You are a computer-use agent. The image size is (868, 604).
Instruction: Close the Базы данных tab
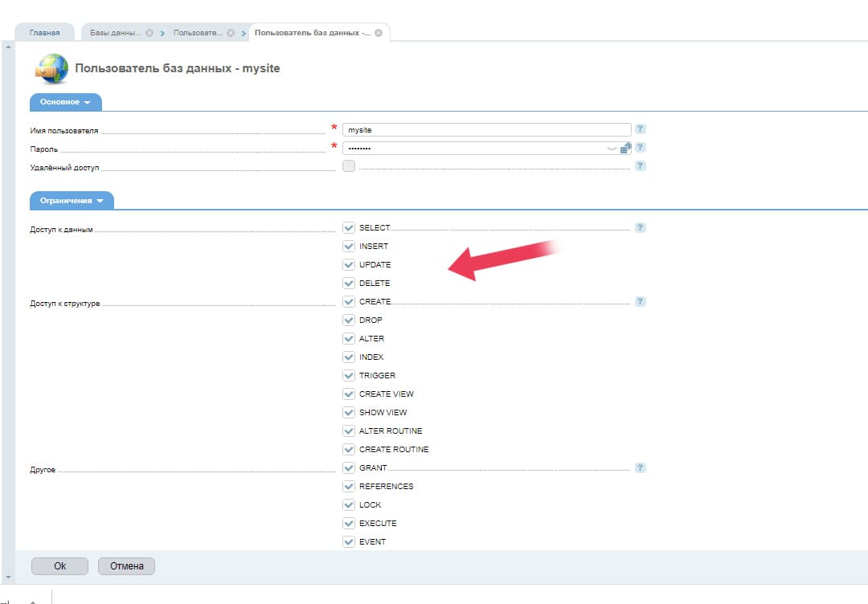coord(149,33)
